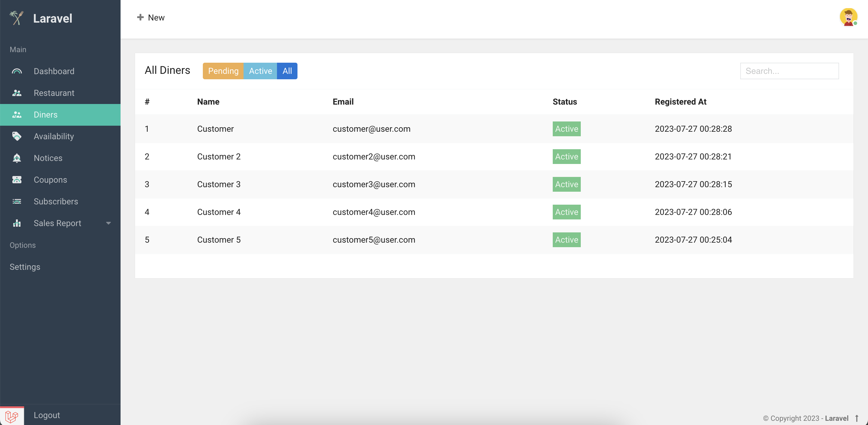868x425 pixels.
Task: Click the name Customer 4
Action: click(x=219, y=212)
